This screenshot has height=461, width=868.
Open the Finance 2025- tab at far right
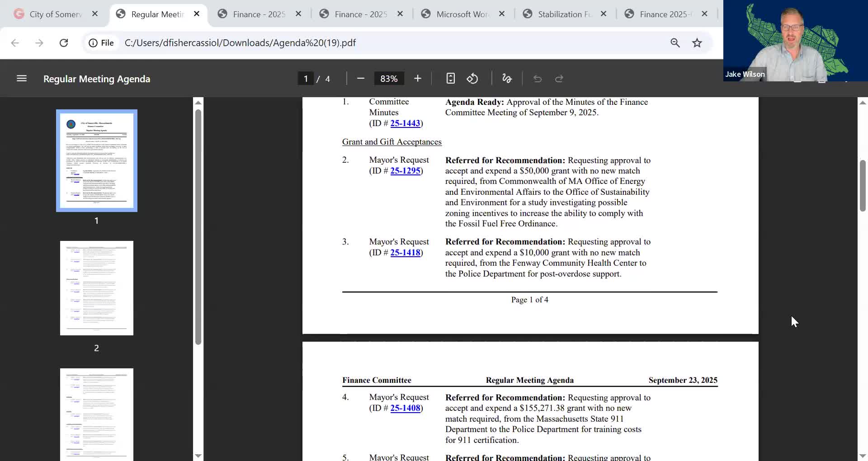(x=665, y=14)
